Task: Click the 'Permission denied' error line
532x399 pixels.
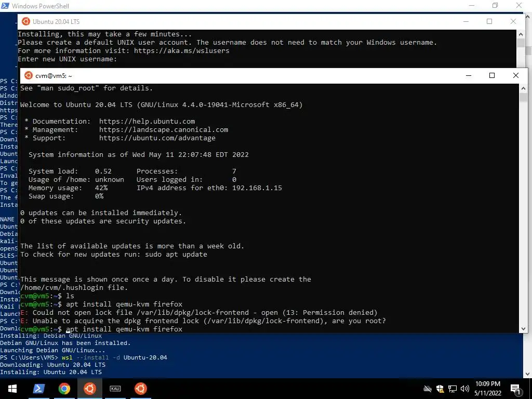Action: pyautogui.click(x=199, y=312)
